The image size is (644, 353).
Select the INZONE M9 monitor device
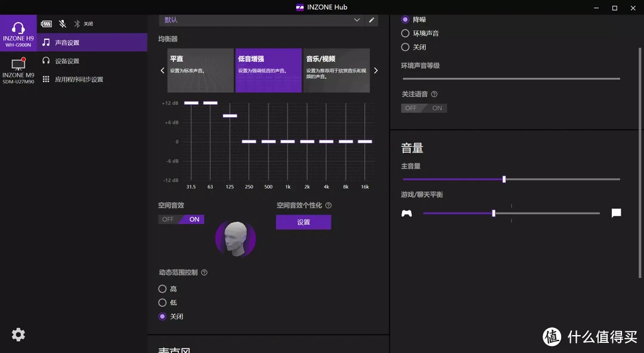tap(18, 70)
